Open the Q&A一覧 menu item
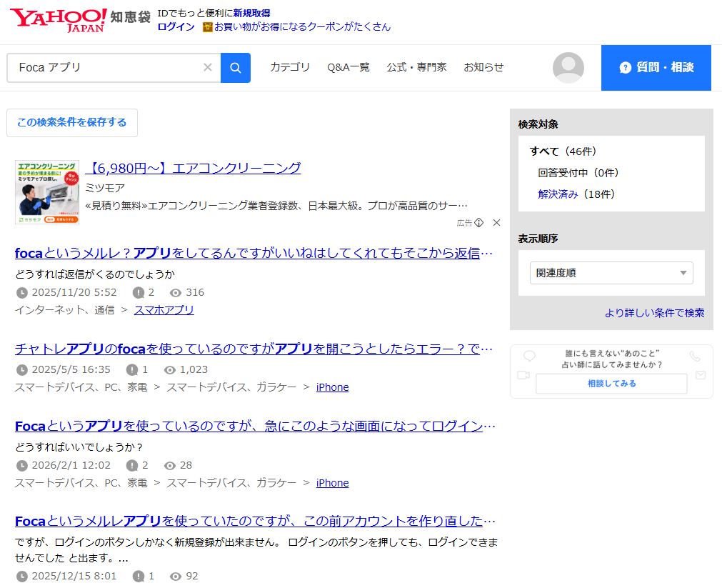The height and width of the screenshot is (588, 722). (348, 67)
